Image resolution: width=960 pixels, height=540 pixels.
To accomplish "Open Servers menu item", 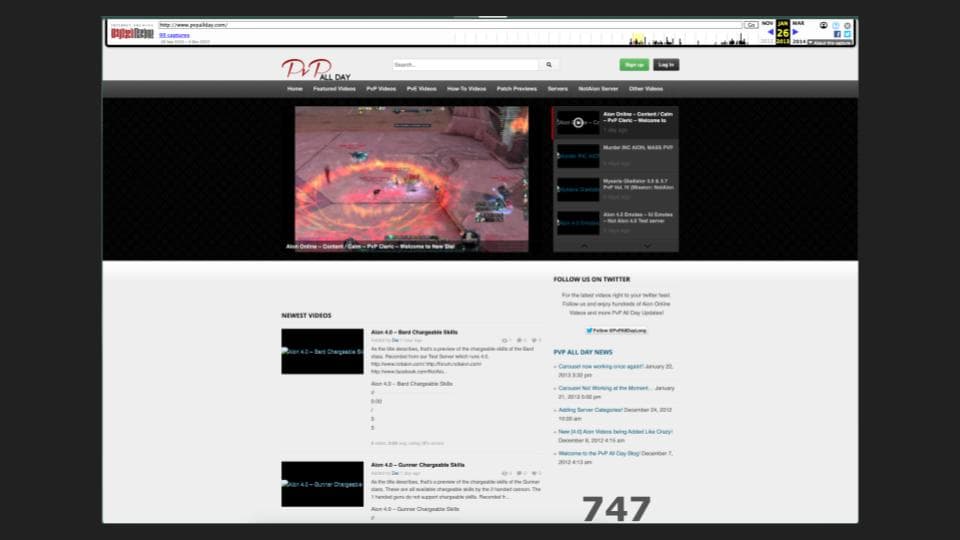I will pyautogui.click(x=558, y=89).
